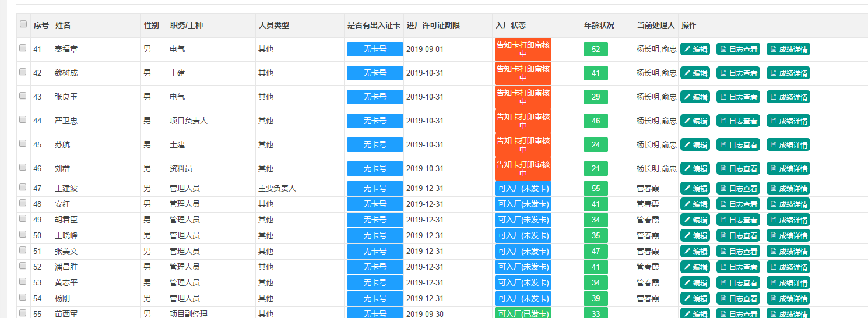Click the 人员类型 column header
This screenshot has height=318, width=868.
coord(274,25)
